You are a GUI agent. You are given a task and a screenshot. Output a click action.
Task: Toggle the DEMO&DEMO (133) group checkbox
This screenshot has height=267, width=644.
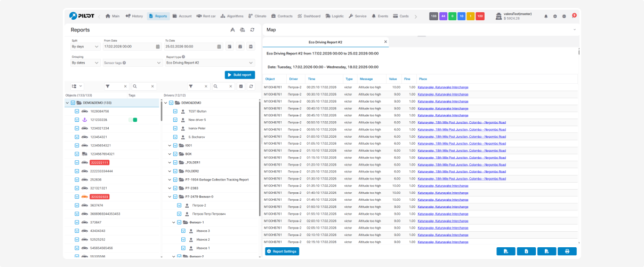click(73, 103)
